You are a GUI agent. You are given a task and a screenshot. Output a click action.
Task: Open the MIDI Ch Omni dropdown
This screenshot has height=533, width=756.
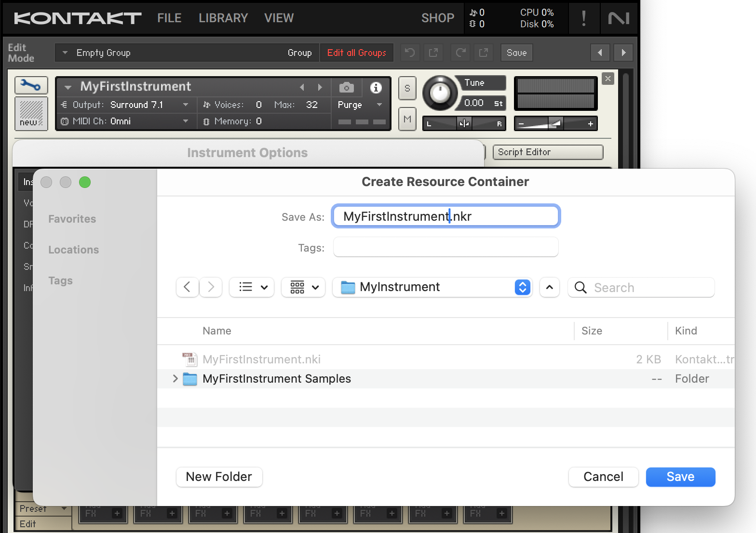[x=186, y=121]
